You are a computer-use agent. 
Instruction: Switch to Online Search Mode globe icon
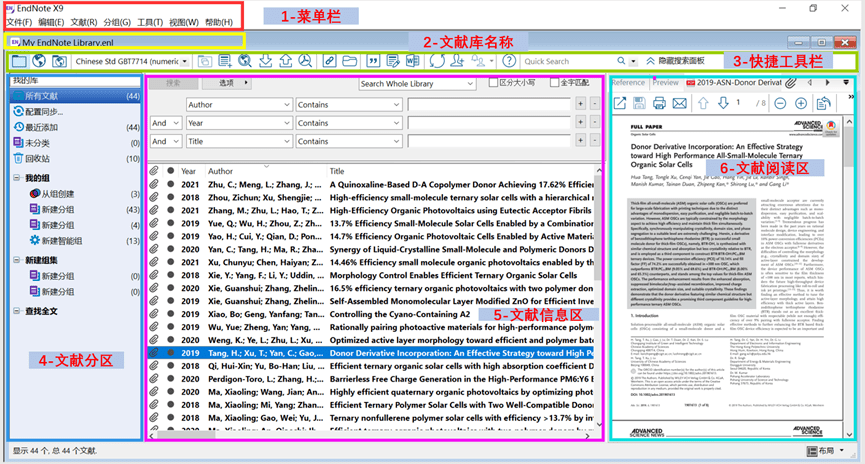pos(39,61)
